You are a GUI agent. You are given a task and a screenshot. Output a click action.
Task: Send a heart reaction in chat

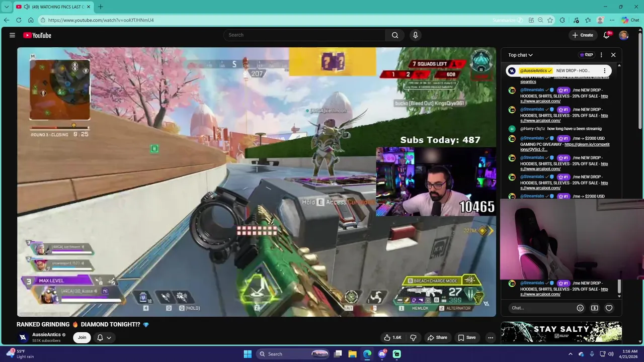click(609, 308)
